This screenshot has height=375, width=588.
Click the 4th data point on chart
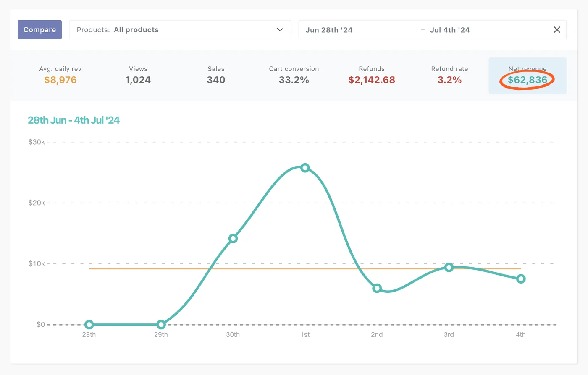[x=521, y=279]
